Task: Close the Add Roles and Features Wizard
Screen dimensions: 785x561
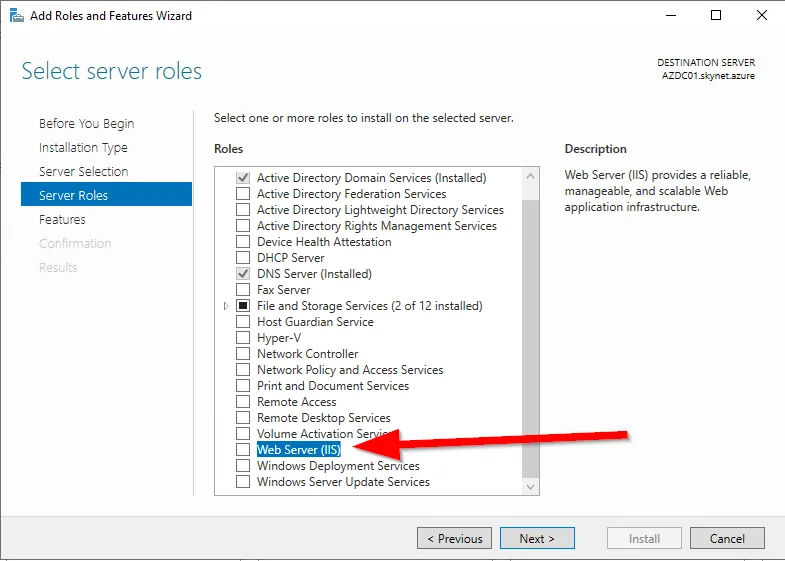Action: (761, 16)
